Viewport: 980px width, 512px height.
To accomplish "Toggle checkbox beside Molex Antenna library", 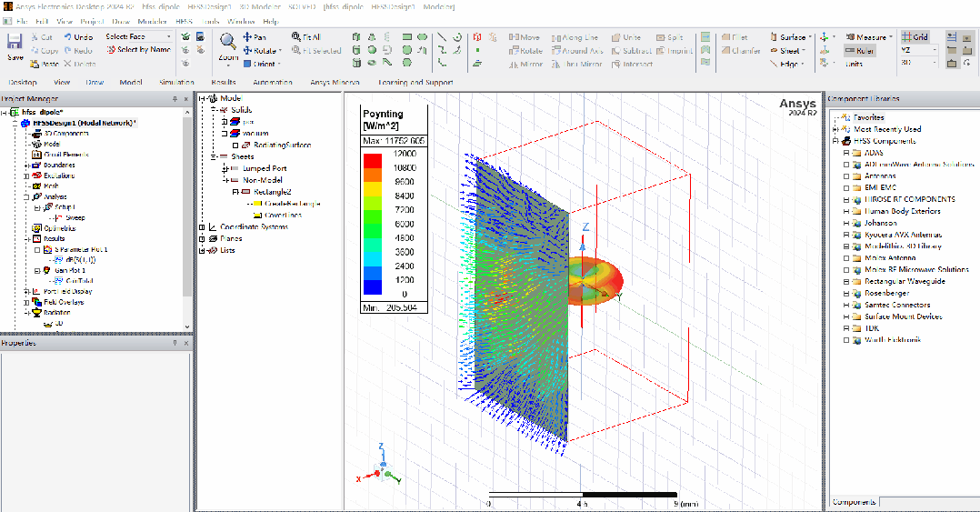I will coord(846,258).
